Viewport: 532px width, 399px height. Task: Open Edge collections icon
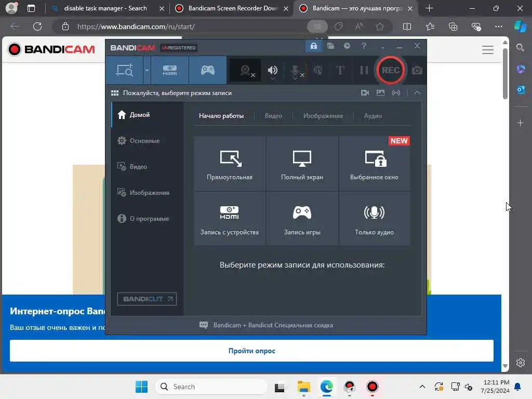pyautogui.click(x=453, y=26)
